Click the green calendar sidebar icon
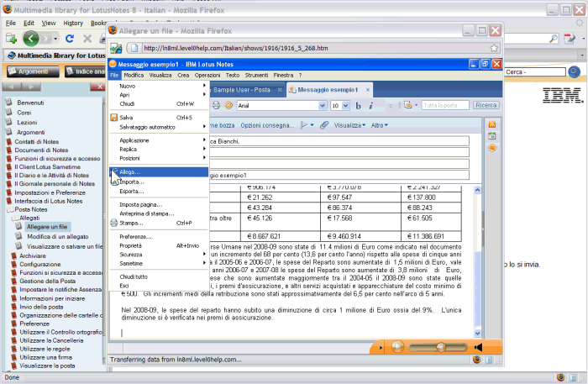The image size is (588, 384). pos(492,136)
